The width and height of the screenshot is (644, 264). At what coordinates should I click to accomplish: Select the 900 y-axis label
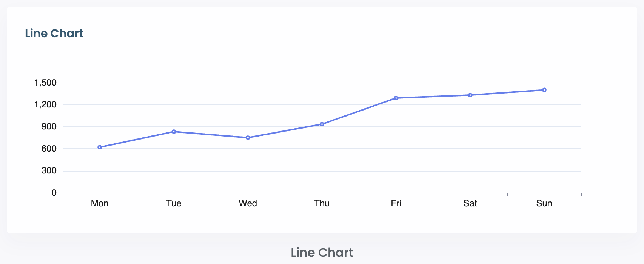(x=49, y=127)
